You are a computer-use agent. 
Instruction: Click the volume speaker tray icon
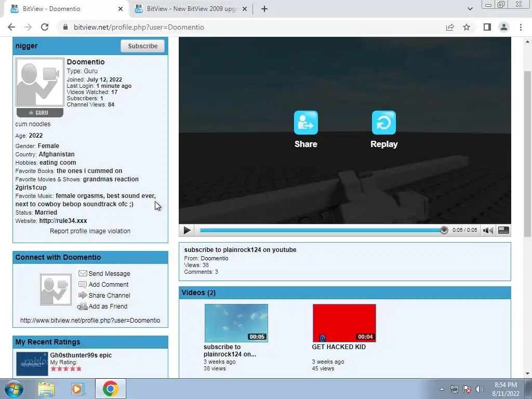tap(480, 389)
